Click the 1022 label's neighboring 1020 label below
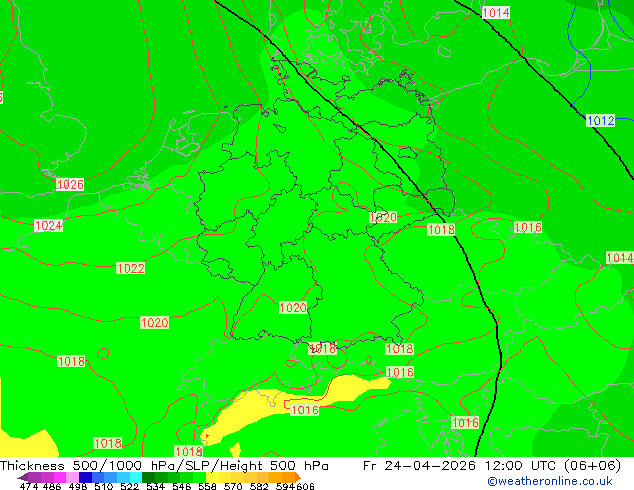Screen dimensions: 634x490 tap(154, 323)
